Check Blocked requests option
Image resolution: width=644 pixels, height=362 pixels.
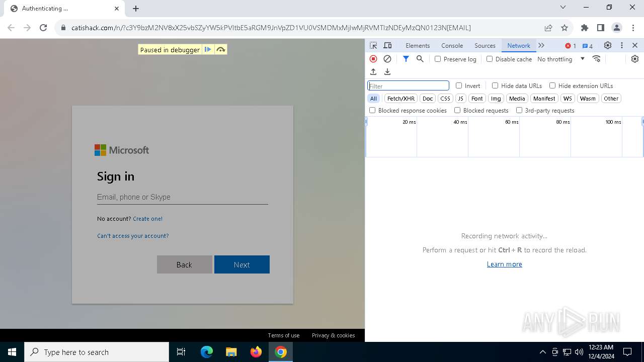(457, 110)
